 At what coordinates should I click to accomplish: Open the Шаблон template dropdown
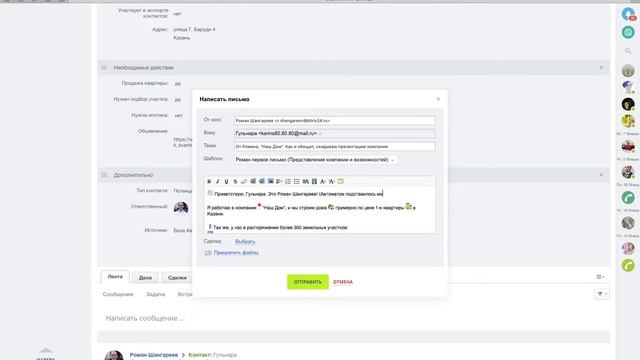(x=315, y=160)
